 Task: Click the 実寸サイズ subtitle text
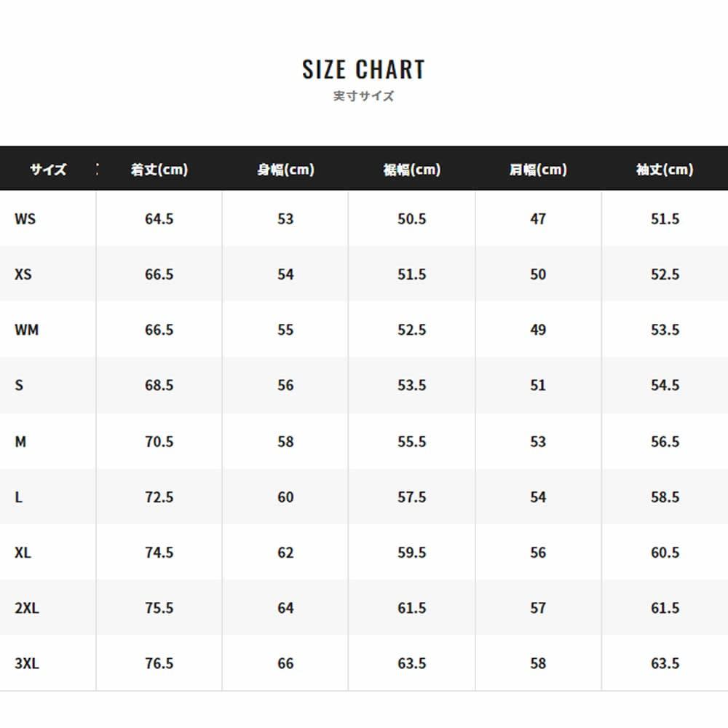click(x=363, y=96)
